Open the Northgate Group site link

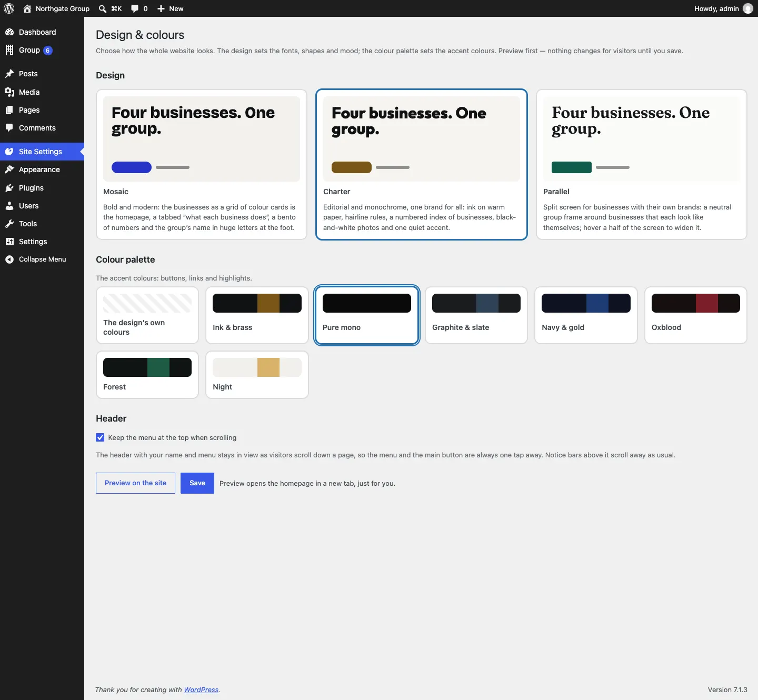coord(57,8)
